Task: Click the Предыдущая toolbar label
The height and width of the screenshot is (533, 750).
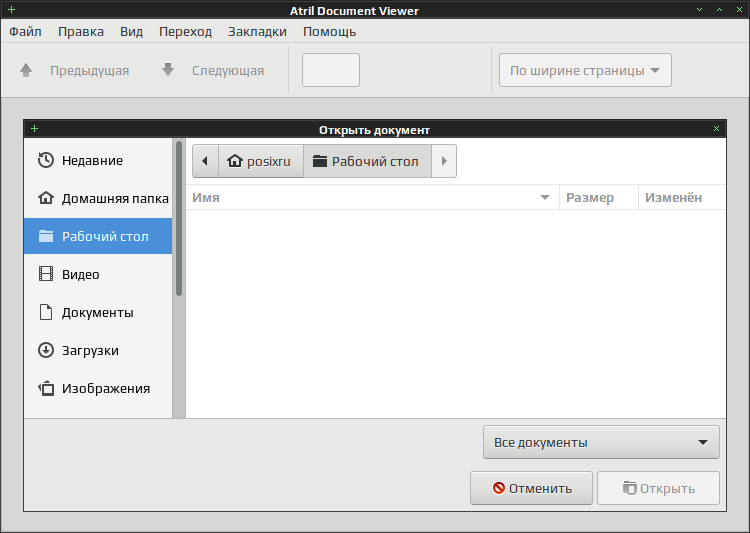Action: tap(89, 71)
